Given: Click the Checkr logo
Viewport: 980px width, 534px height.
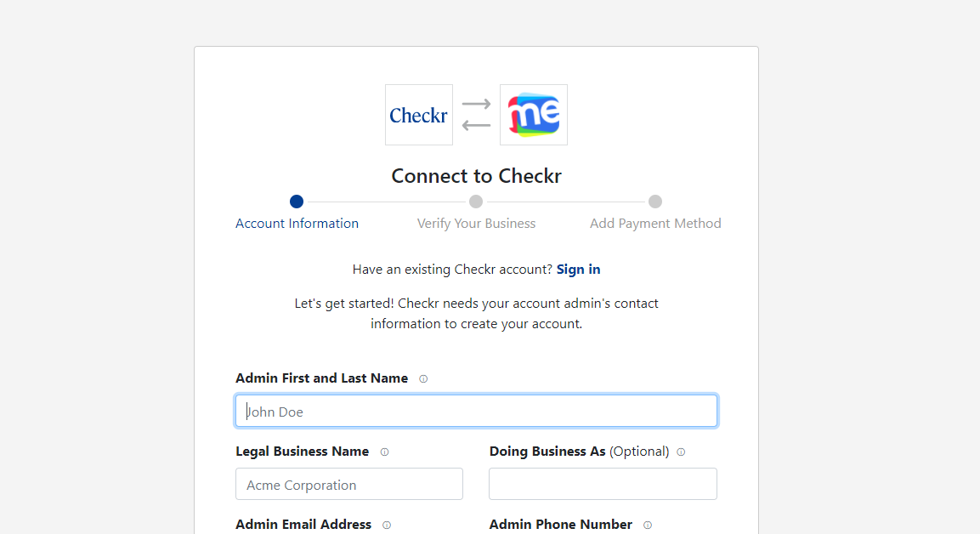Looking at the screenshot, I should pos(418,115).
